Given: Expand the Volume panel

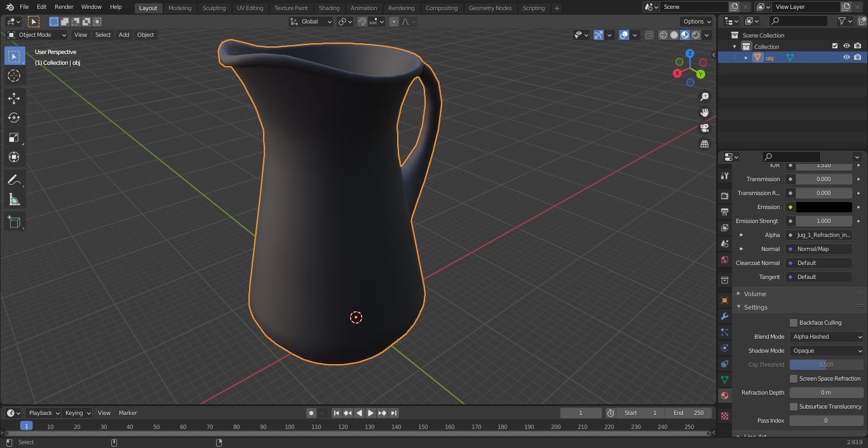Looking at the screenshot, I should 755,294.
